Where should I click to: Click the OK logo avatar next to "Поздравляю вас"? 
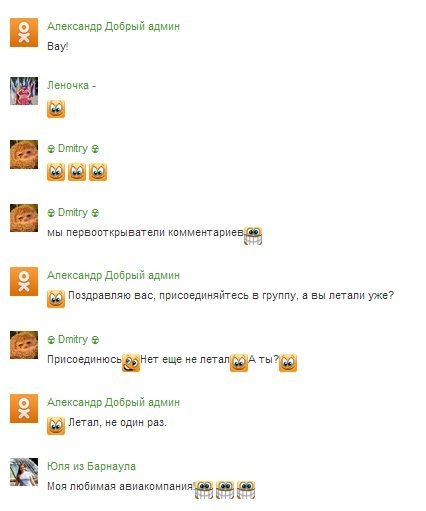pyautogui.click(x=24, y=281)
